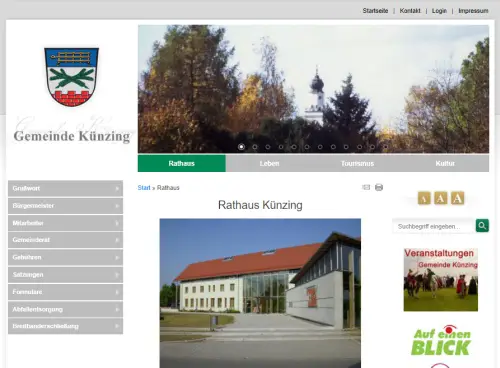Select the last slideshow indicator dot
This screenshot has height=368, width=500.
tap(385, 147)
